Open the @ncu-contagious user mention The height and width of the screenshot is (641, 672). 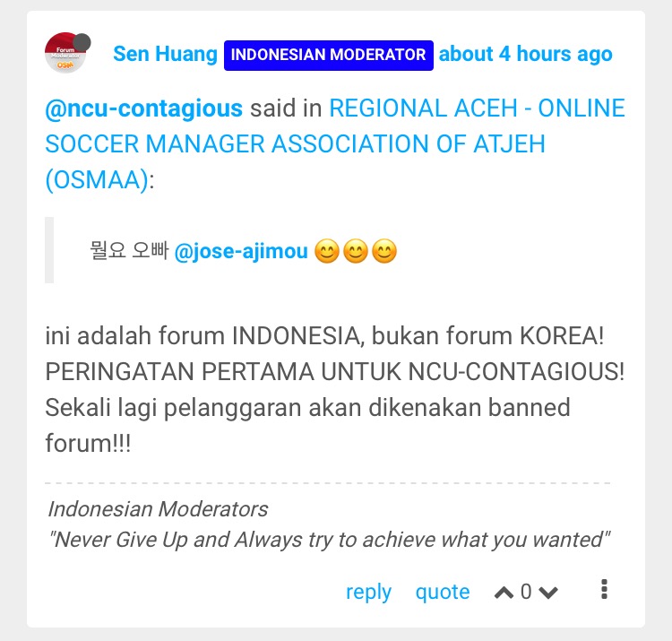tap(144, 108)
